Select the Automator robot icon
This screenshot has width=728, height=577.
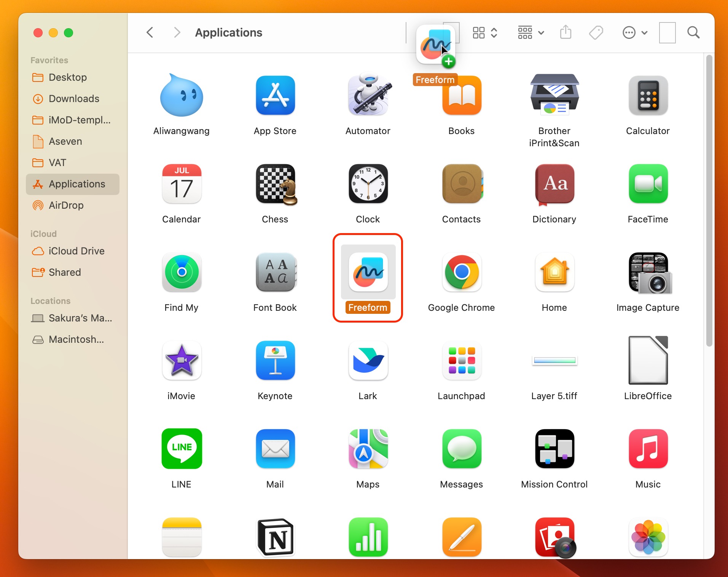tap(368, 95)
